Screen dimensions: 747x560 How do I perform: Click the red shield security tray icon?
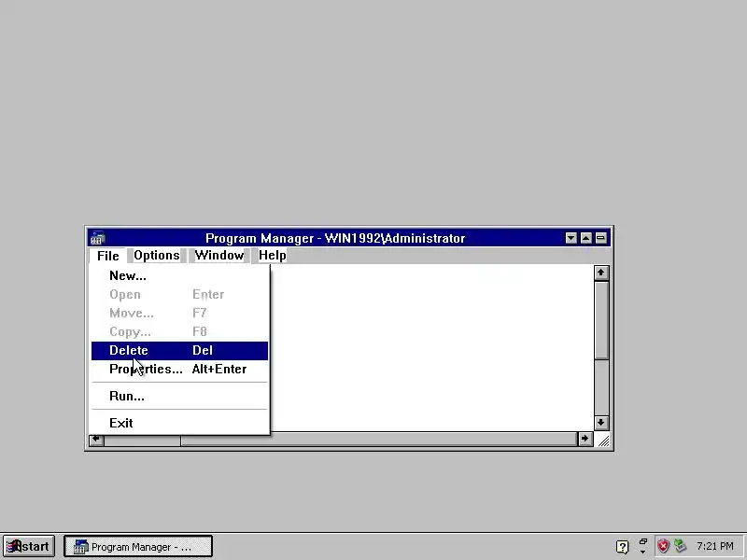point(663,546)
